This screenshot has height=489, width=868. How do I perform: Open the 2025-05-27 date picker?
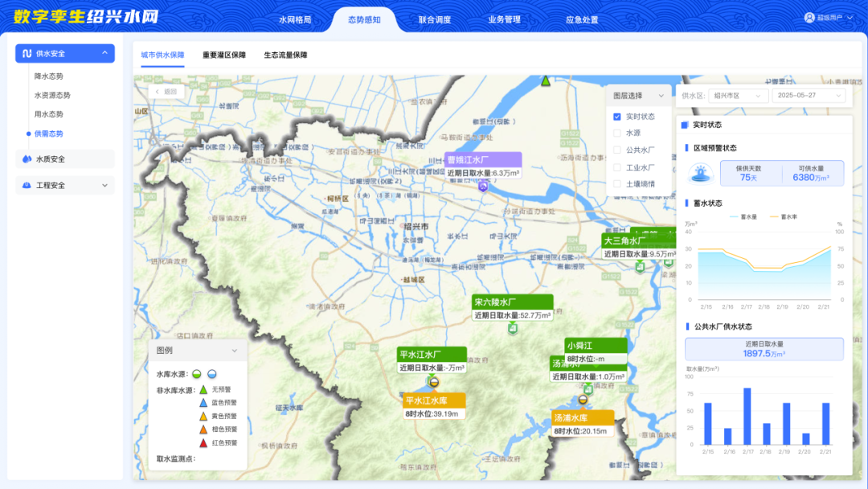(809, 96)
